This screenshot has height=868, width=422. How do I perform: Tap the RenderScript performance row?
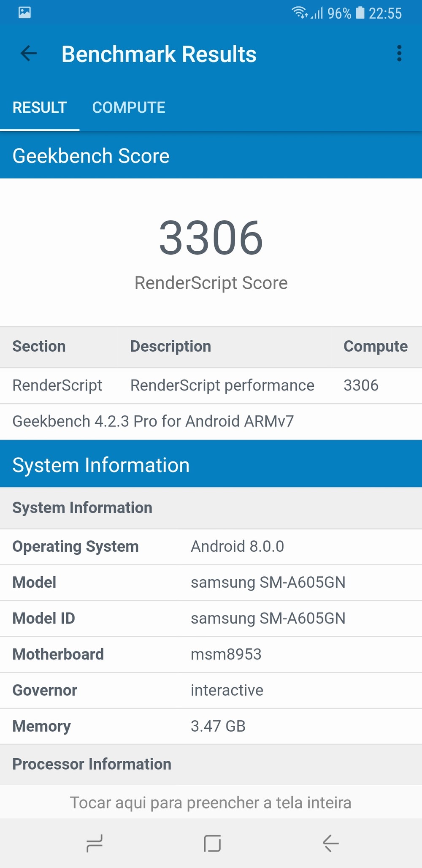pos(211,385)
